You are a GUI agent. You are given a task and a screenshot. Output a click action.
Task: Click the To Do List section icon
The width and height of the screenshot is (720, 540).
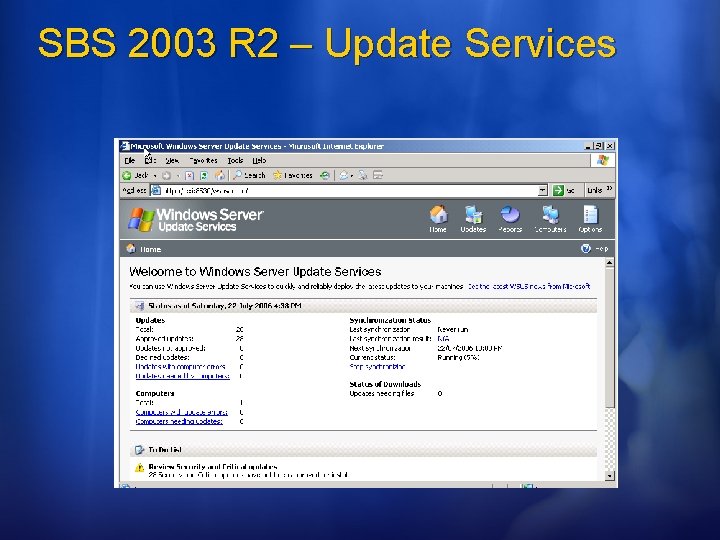(x=140, y=450)
